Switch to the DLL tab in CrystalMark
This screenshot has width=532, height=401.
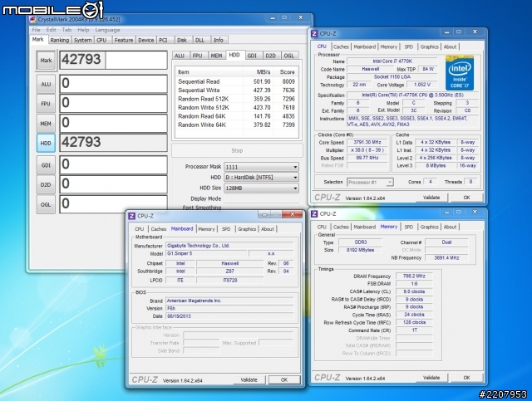(x=199, y=40)
